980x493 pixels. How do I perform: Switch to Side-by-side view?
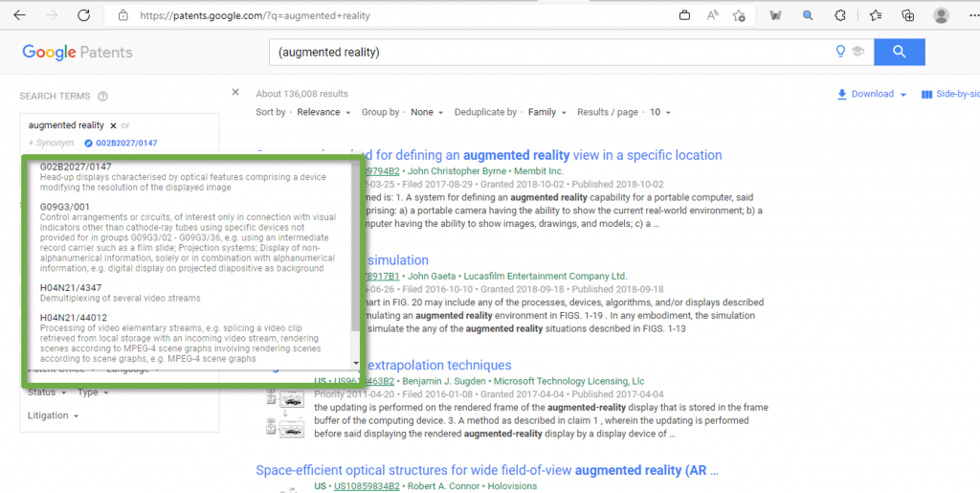pos(950,94)
